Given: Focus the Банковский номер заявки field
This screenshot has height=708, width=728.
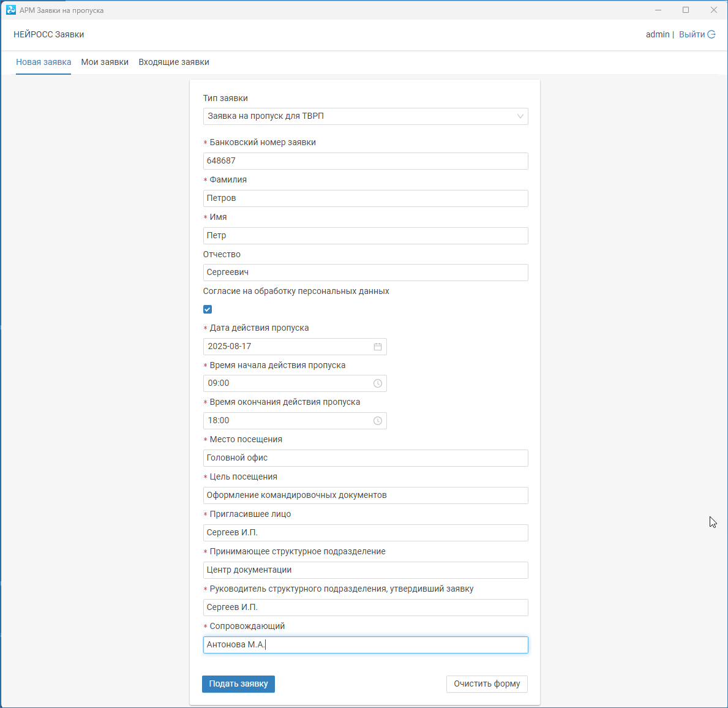Looking at the screenshot, I should click(365, 161).
